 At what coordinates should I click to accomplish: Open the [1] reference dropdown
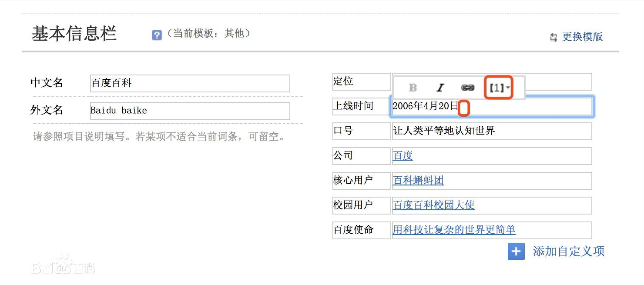pos(499,88)
